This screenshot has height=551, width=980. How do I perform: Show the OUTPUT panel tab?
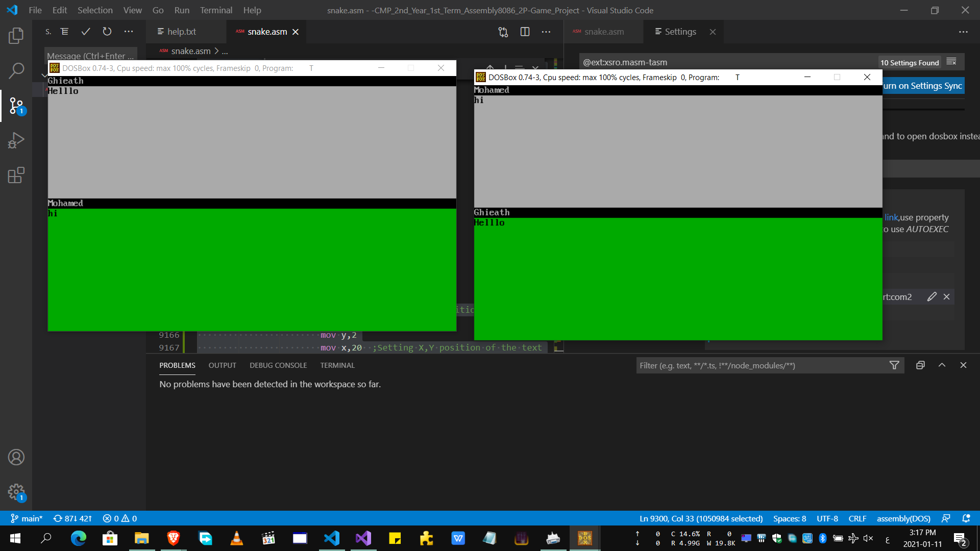222,365
